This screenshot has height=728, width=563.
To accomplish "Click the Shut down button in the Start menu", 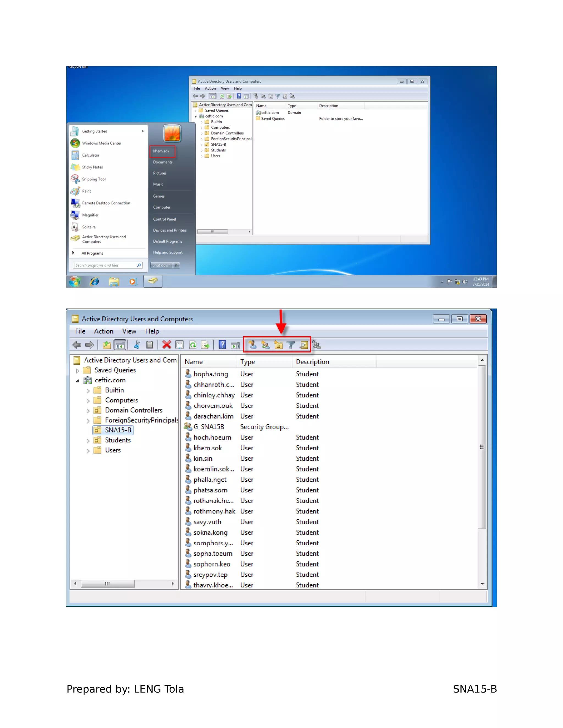I will click(161, 265).
